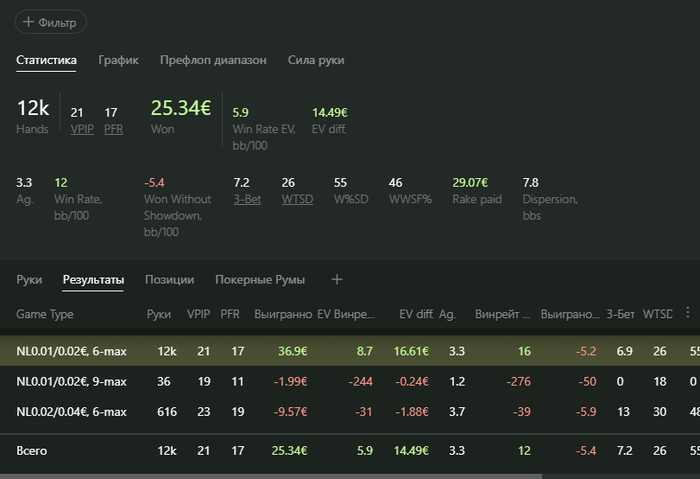Click the underlined PFR stat link
Image resolution: width=700 pixels, height=479 pixels.
[113, 129]
